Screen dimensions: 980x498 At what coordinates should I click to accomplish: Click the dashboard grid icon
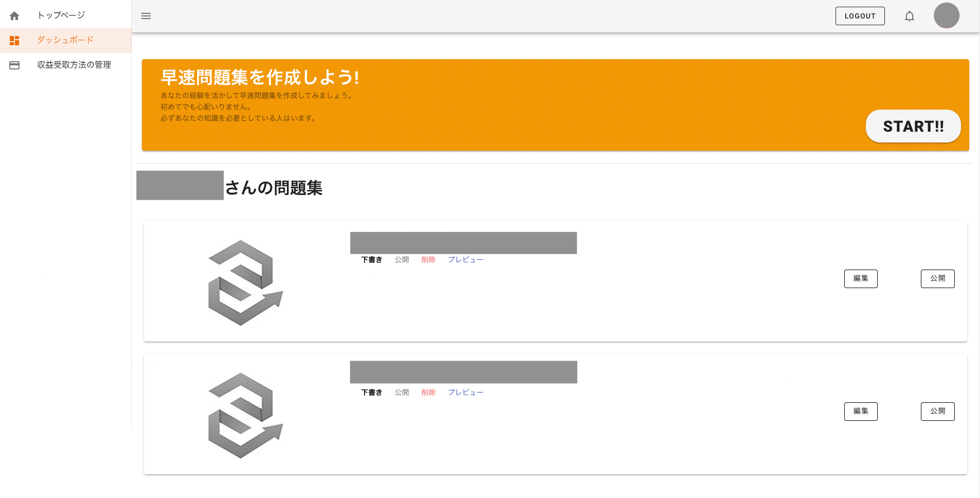coord(14,41)
